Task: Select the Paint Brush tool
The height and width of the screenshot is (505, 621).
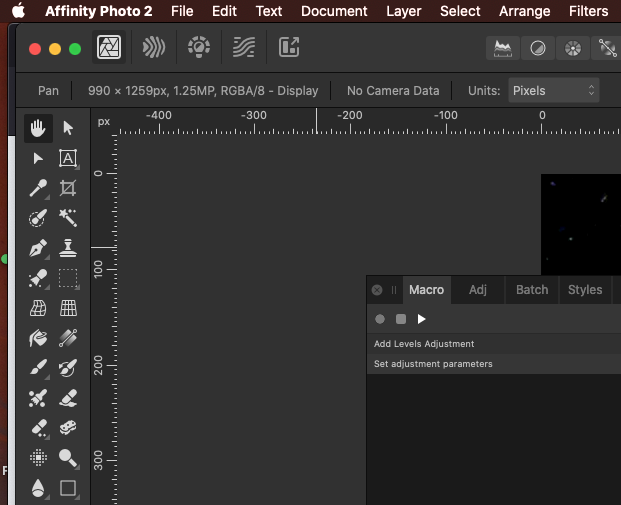Action: pyautogui.click(x=38, y=368)
